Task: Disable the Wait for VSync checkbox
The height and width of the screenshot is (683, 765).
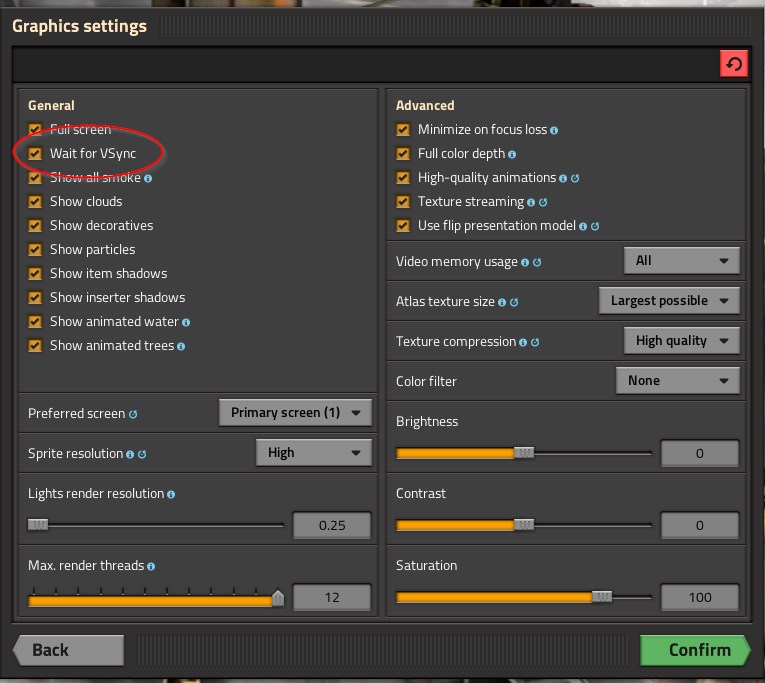Action: (35, 154)
